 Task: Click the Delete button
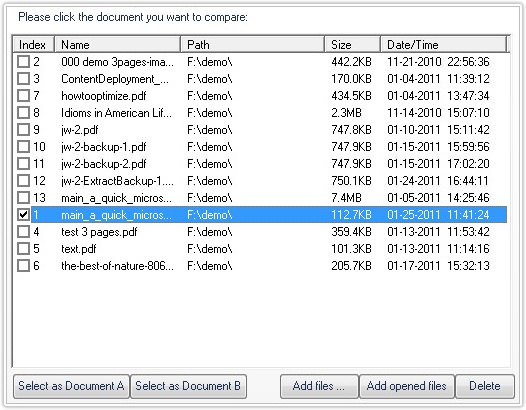485,386
